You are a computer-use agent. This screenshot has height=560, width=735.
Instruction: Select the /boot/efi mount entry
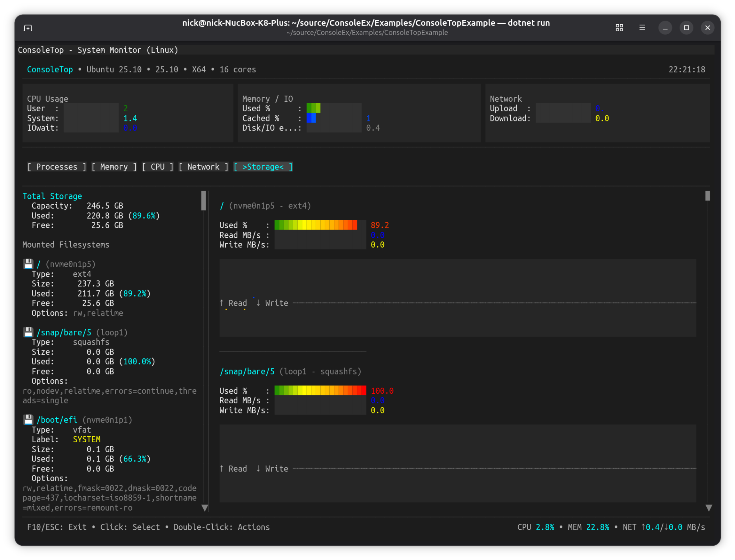(57, 420)
